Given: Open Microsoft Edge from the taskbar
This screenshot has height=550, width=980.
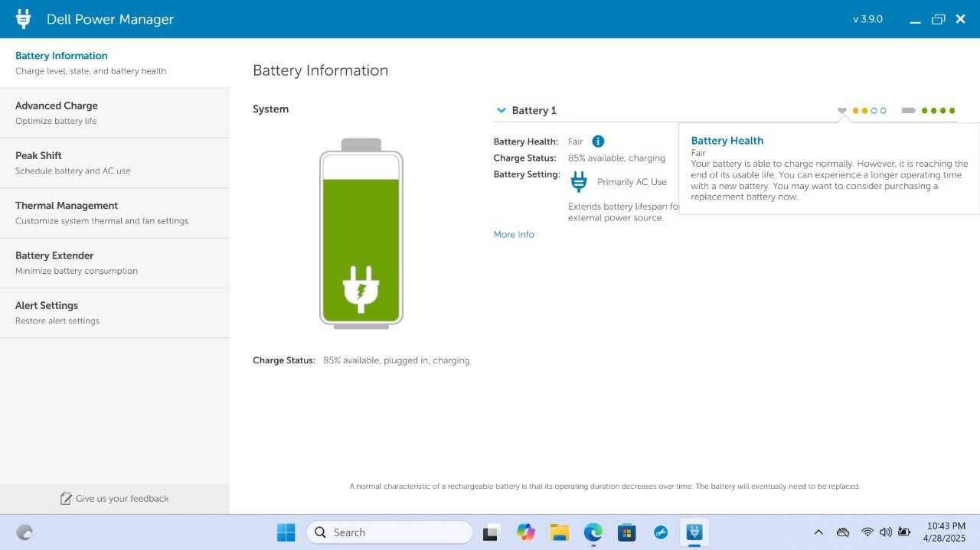Looking at the screenshot, I should [593, 532].
